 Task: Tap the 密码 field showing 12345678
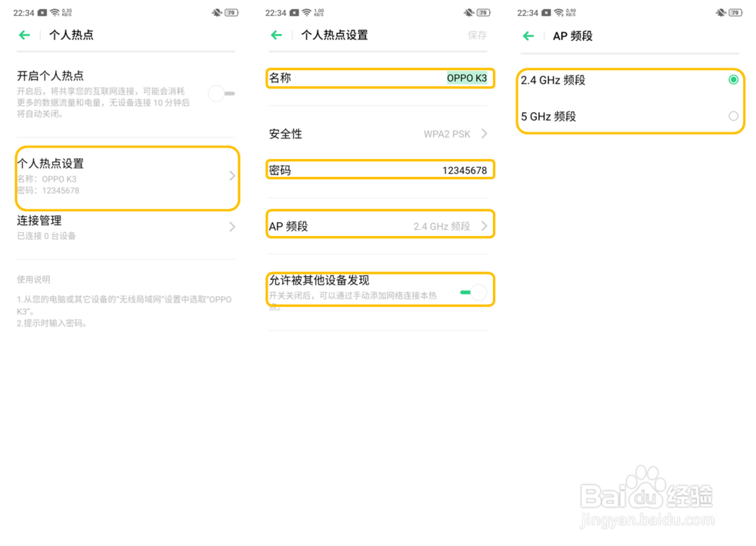click(380, 170)
